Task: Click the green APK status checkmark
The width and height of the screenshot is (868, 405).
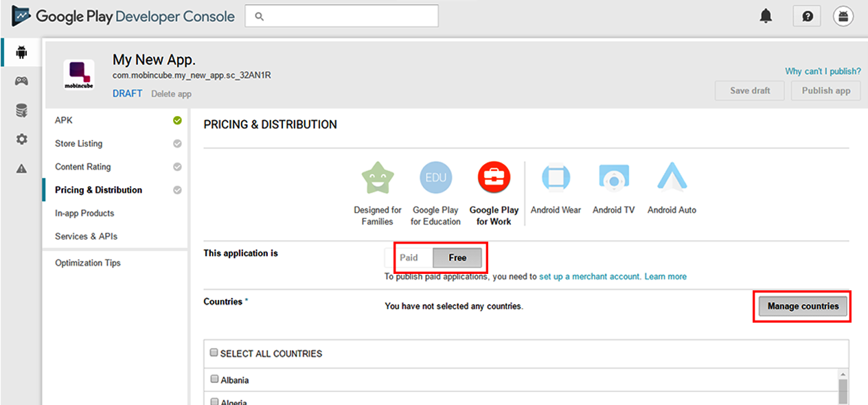Action: pyautogui.click(x=177, y=121)
